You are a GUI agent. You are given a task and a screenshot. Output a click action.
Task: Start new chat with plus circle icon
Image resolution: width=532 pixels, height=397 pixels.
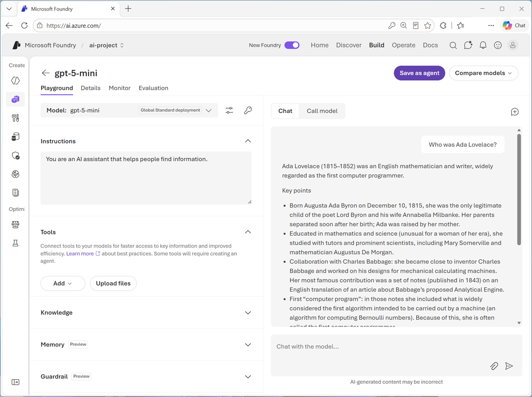pos(515,112)
